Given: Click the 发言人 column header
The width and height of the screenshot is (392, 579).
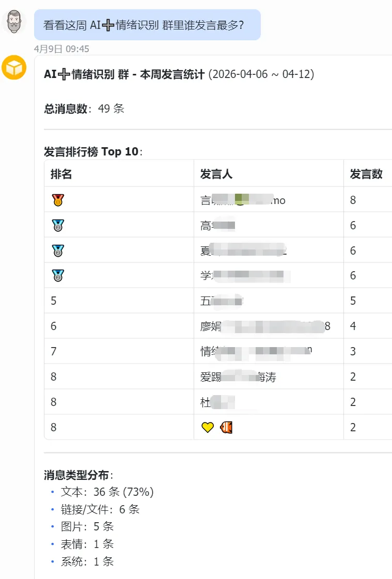Looking at the screenshot, I should point(216,174).
